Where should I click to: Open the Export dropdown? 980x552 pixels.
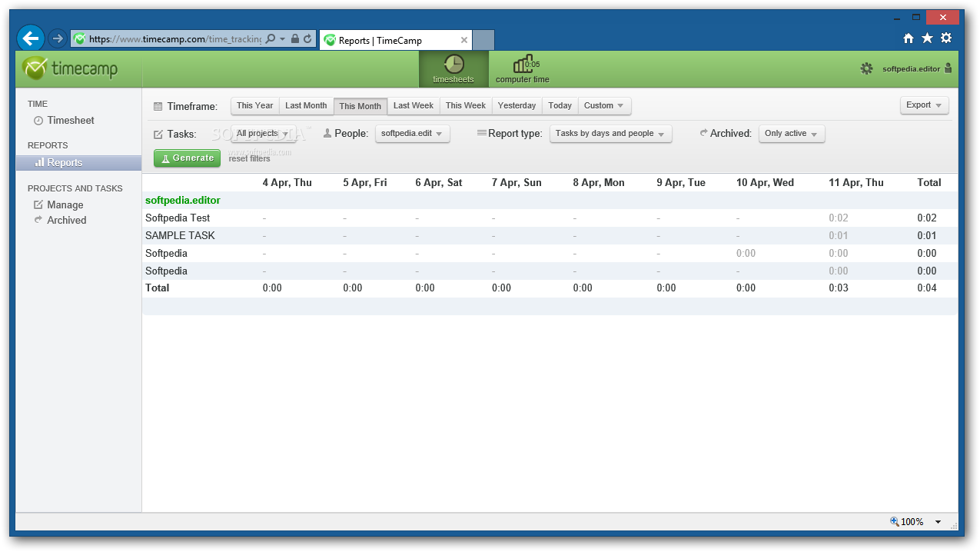[x=924, y=105]
